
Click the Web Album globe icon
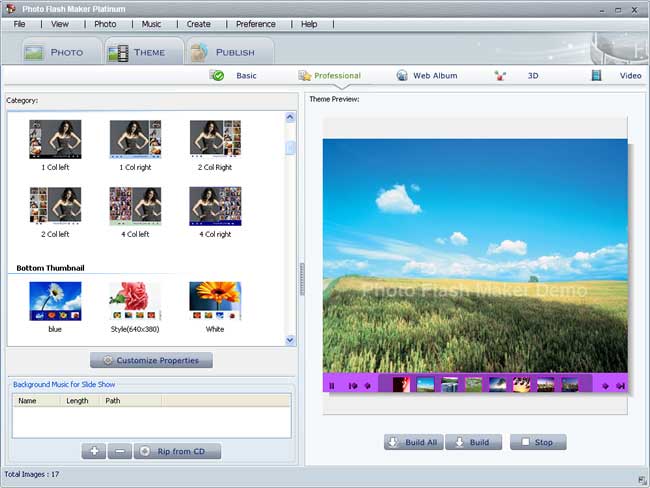(x=402, y=75)
